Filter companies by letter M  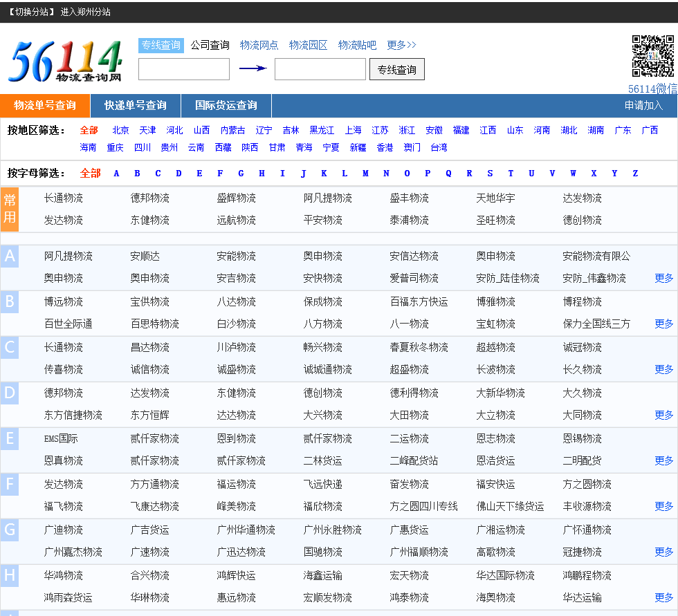pyautogui.click(x=365, y=174)
